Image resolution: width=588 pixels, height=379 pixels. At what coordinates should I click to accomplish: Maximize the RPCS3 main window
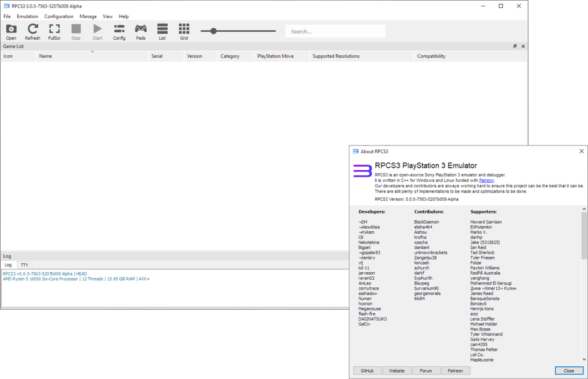[x=500, y=6]
